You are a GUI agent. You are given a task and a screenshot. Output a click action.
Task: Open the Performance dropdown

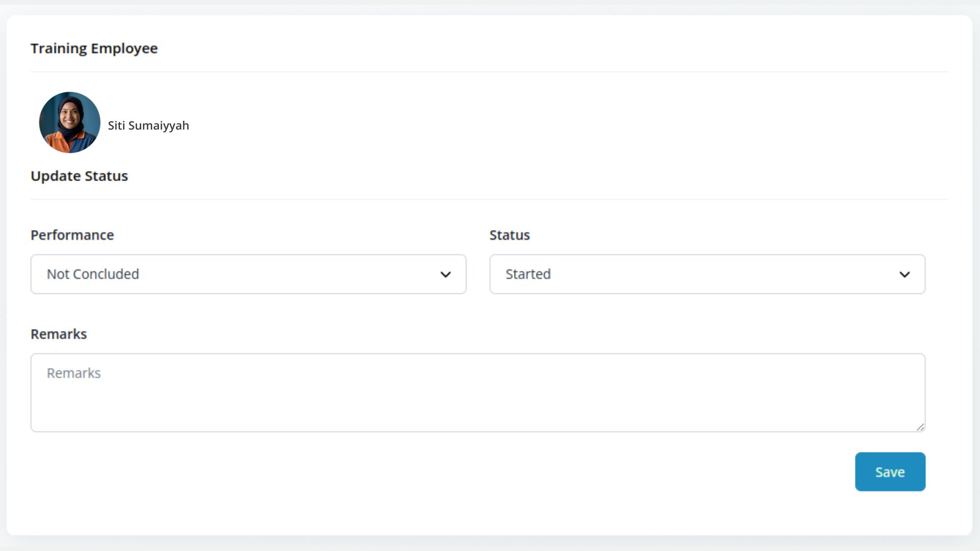pos(248,274)
